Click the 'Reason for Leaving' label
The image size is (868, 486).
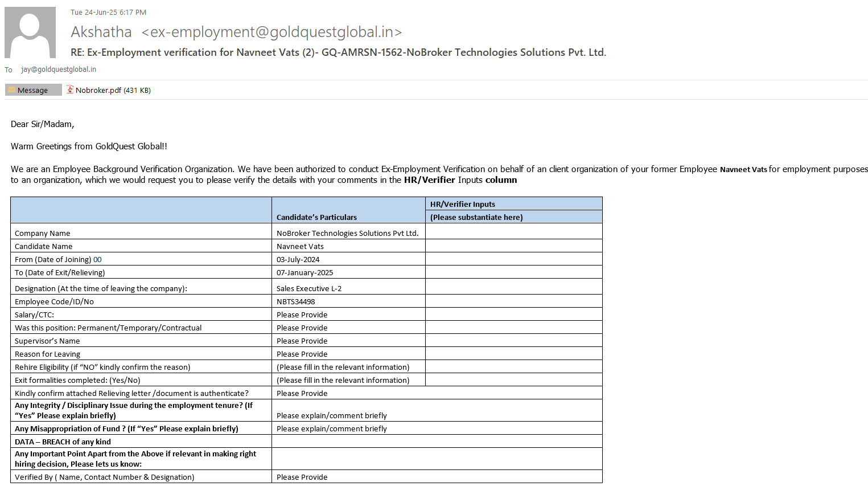[x=47, y=354]
